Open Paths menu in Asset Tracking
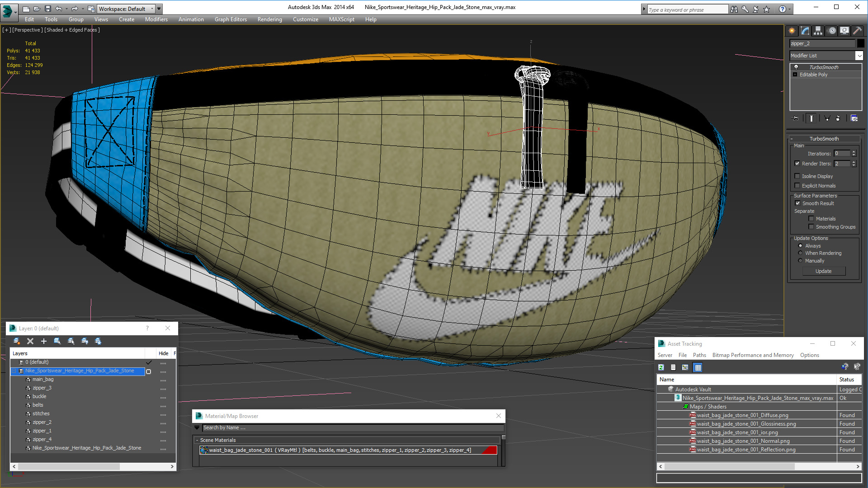 pyautogui.click(x=699, y=355)
